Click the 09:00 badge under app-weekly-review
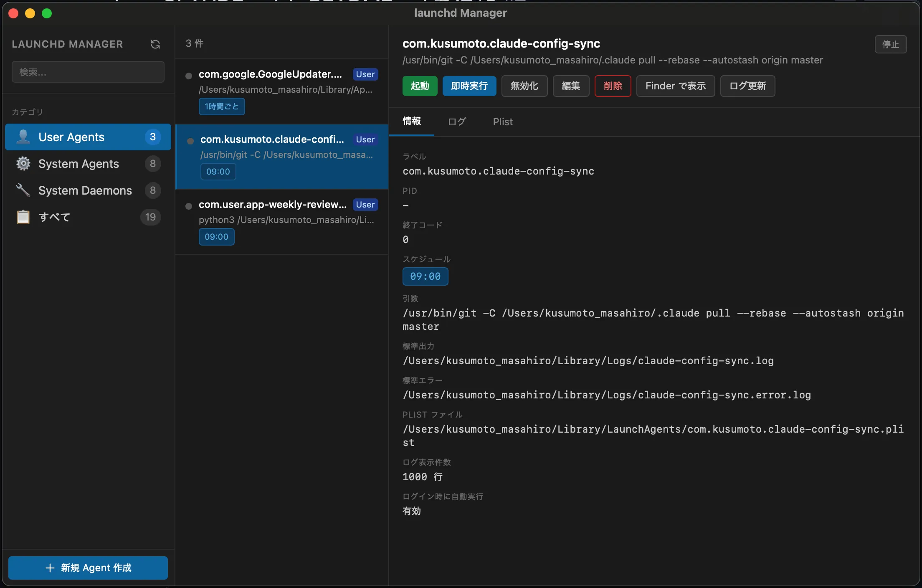 coord(217,237)
